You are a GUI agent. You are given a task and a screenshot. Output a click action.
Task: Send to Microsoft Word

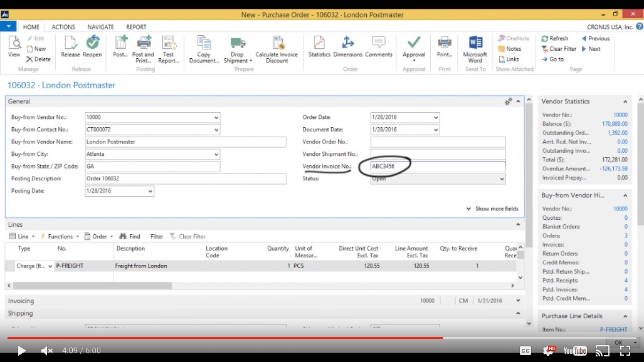tap(475, 49)
